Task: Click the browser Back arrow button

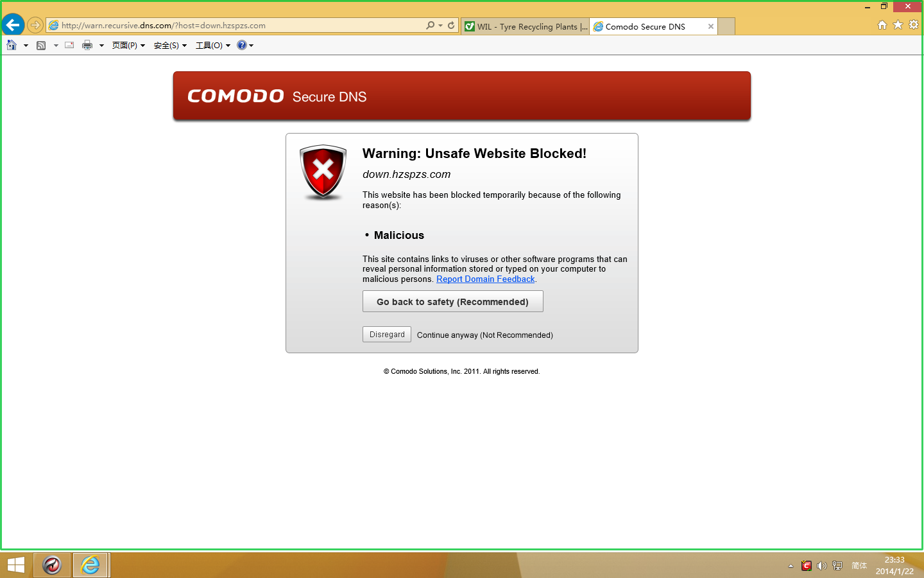Action: tap(13, 25)
